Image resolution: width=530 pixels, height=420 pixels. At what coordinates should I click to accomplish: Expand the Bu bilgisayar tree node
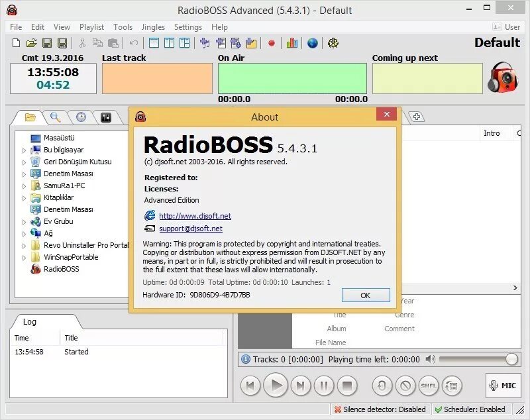[24, 150]
